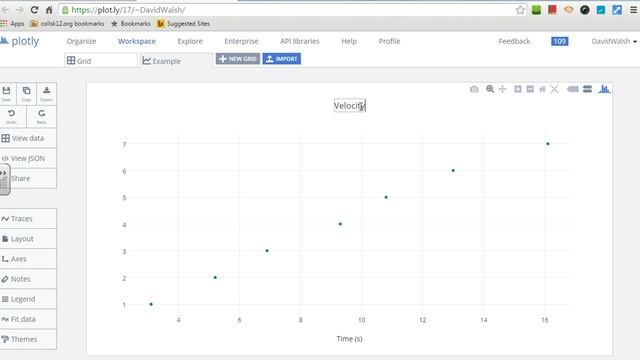Screen dimensions: 640x360
Task: Open the collsk12.org bookmarks folder
Action: click(x=67, y=24)
